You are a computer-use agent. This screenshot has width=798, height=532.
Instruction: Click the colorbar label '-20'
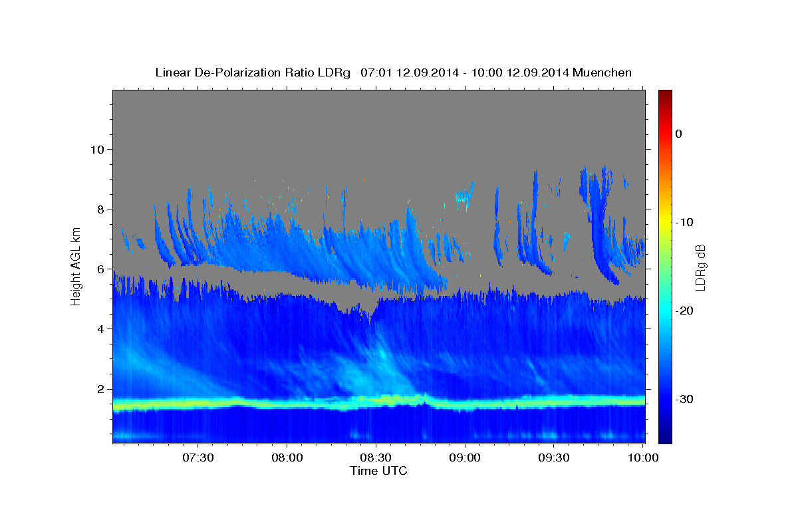[x=684, y=311]
